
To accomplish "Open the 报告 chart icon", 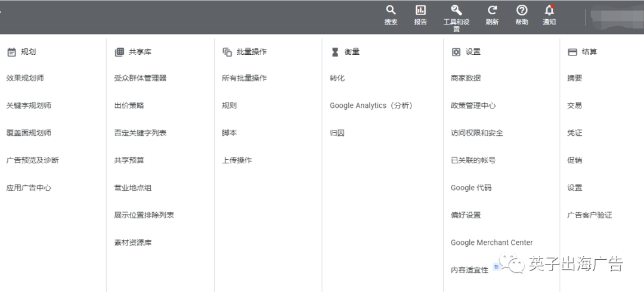I will click(420, 10).
